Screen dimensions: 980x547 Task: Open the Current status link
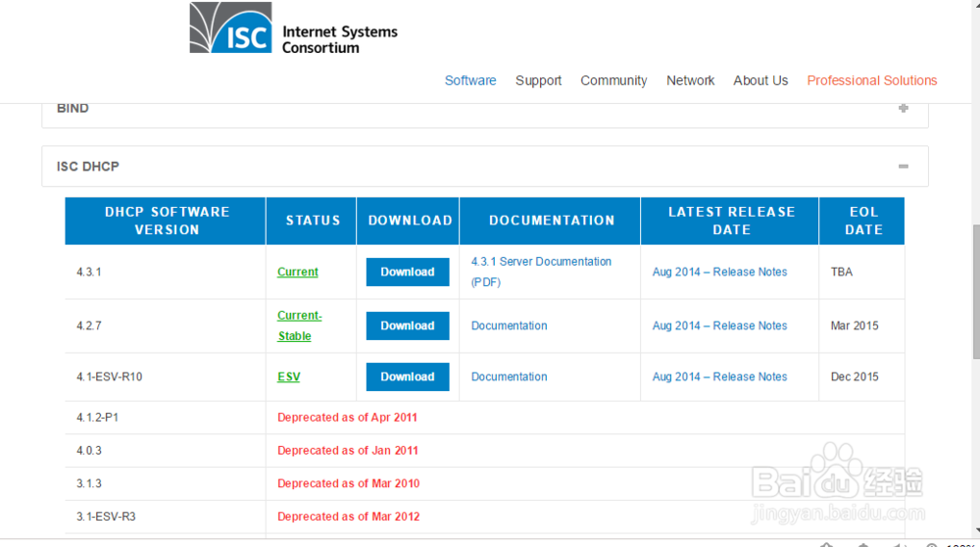298,272
